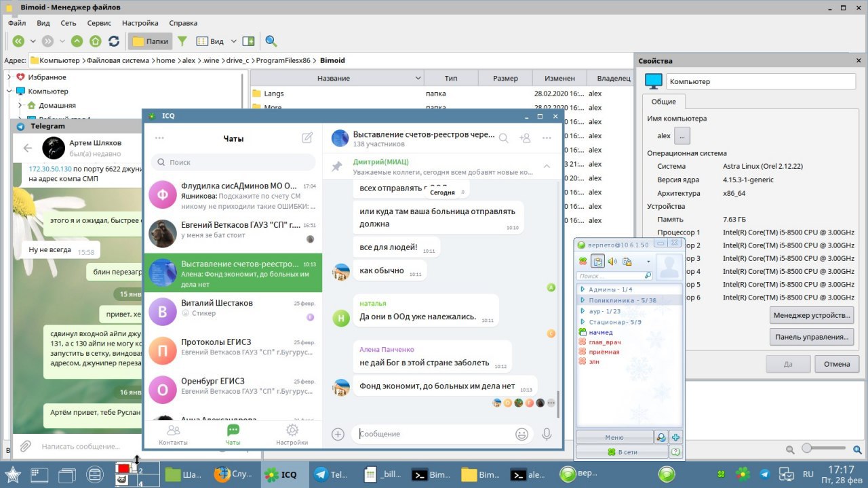The width and height of the screenshot is (868, 488).
Task: Open Виталий Шестаков chat
Action: [x=233, y=312]
